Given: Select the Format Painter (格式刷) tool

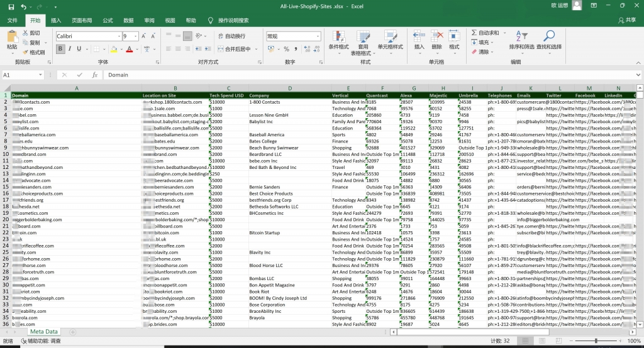Looking at the screenshot, I should (34, 52).
